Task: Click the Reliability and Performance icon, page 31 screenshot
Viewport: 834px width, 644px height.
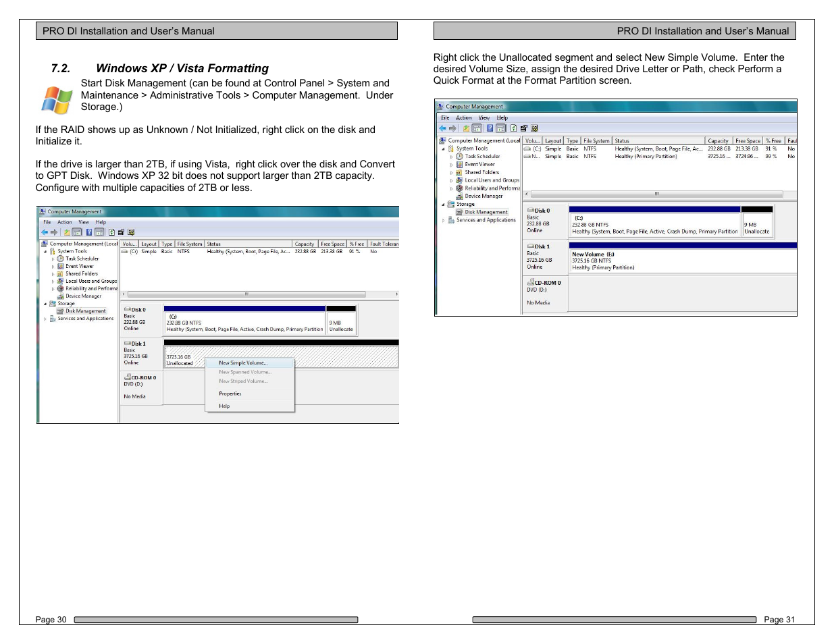Action: [459, 188]
